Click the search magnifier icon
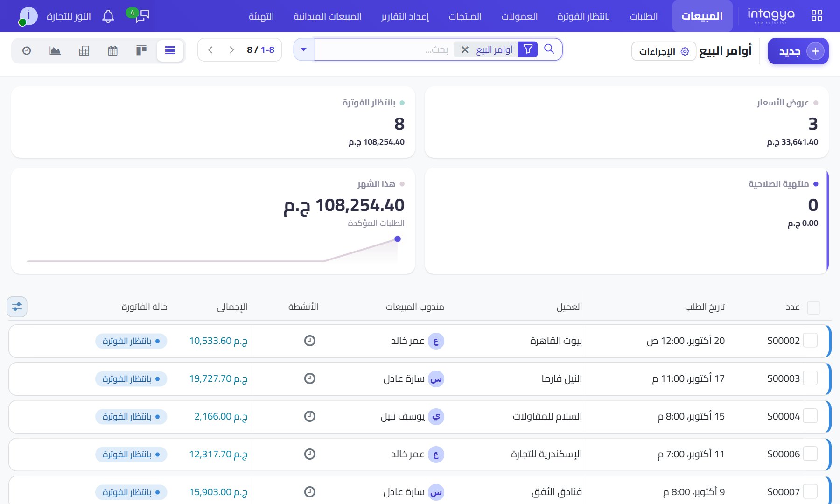Screen dimensions: 840x504 549,49
